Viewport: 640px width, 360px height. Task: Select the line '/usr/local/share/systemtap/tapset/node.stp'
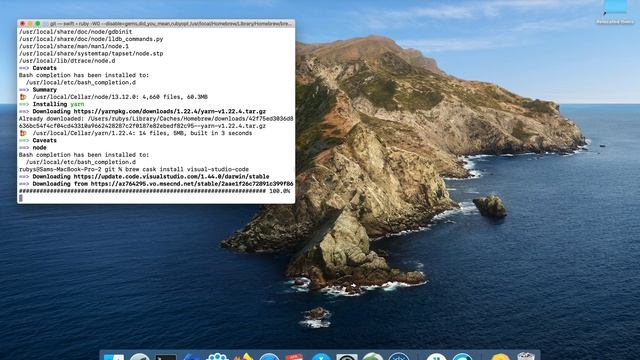click(x=91, y=53)
